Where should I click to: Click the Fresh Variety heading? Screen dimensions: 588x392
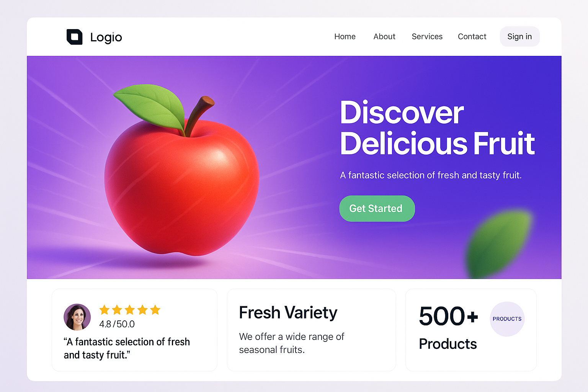coord(288,312)
